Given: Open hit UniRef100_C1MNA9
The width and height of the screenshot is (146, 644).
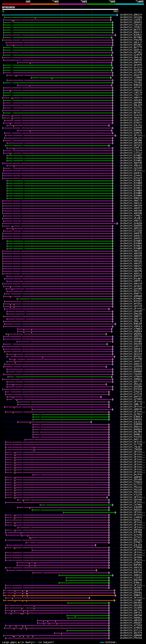Looking at the screenshot, I should 131,77.
